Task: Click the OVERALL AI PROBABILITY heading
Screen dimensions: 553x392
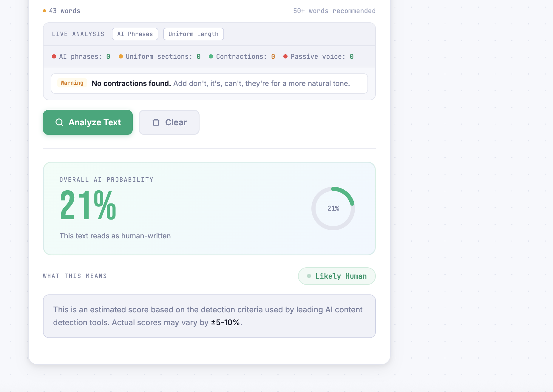Action: pyautogui.click(x=106, y=180)
